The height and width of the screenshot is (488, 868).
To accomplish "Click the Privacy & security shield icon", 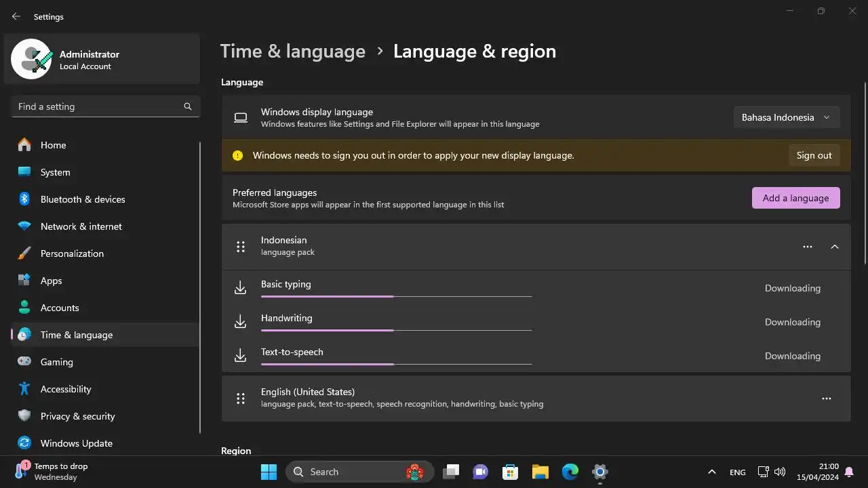I will click(24, 416).
